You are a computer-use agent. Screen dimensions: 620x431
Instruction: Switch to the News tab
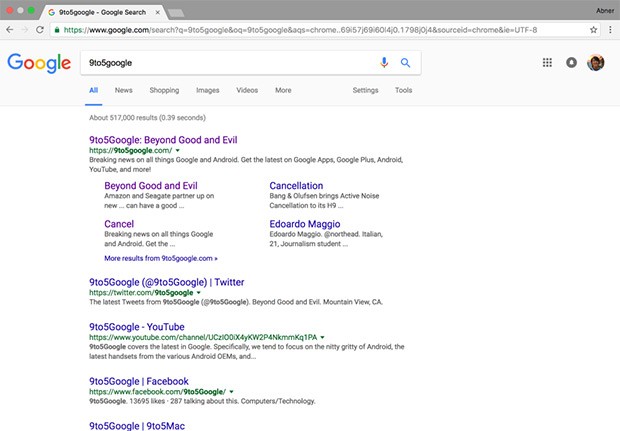pos(123,90)
